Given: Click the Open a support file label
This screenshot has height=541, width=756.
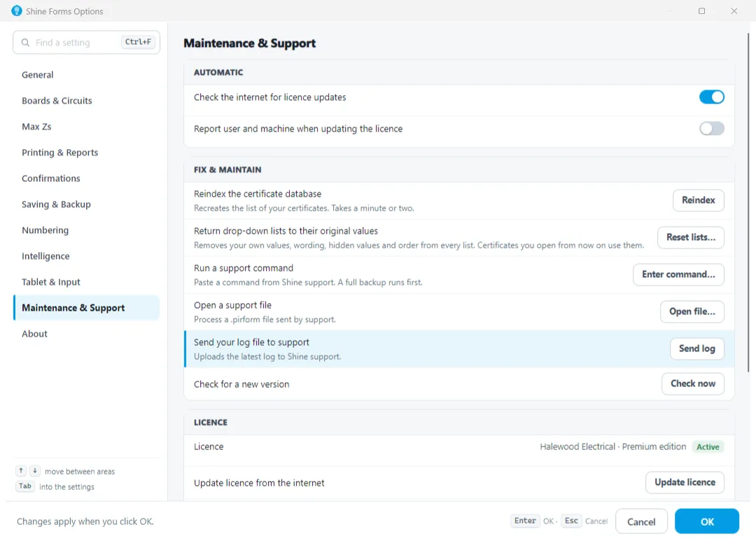Looking at the screenshot, I should click(232, 305).
